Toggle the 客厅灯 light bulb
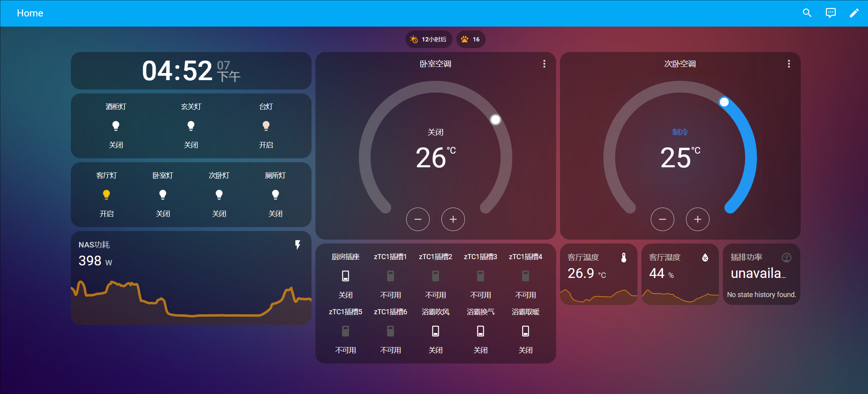 [x=106, y=194]
